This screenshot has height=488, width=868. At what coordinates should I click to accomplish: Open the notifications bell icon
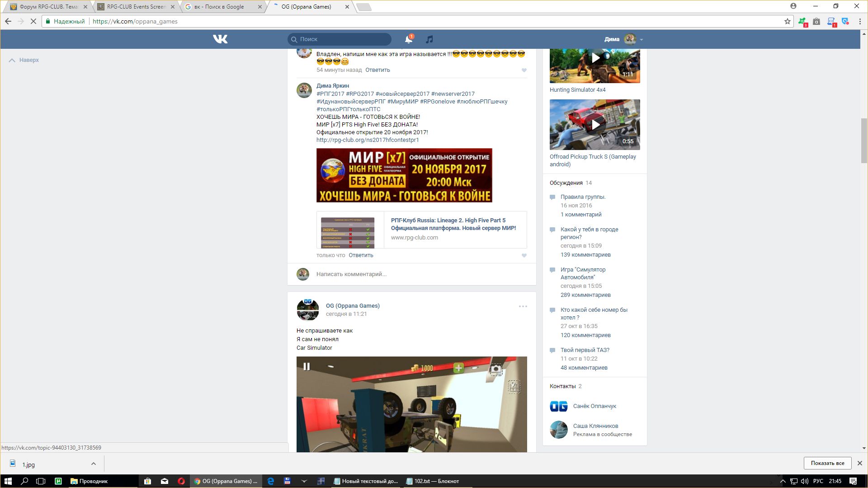pos(408,39)
